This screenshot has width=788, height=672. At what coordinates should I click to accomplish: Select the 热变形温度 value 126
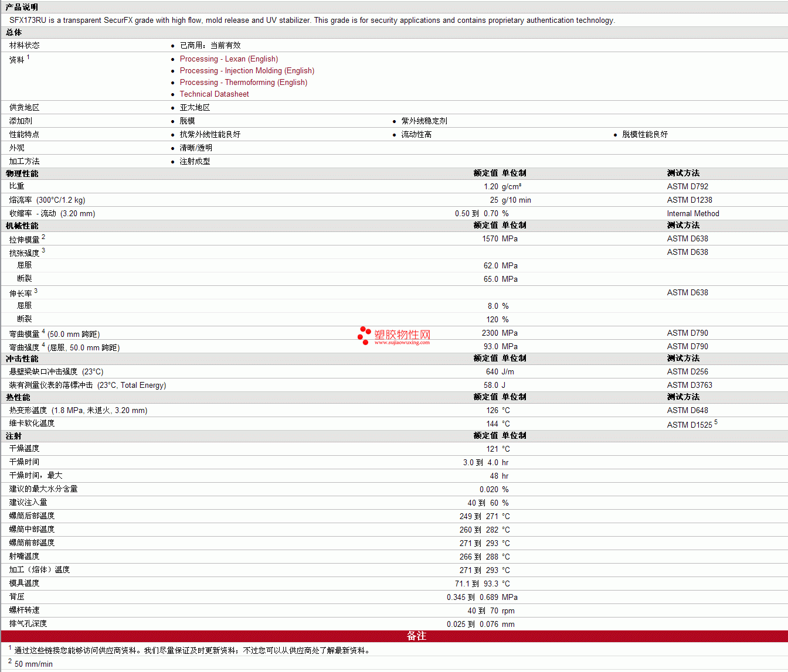pyautogui.click(x=492, y=411)
